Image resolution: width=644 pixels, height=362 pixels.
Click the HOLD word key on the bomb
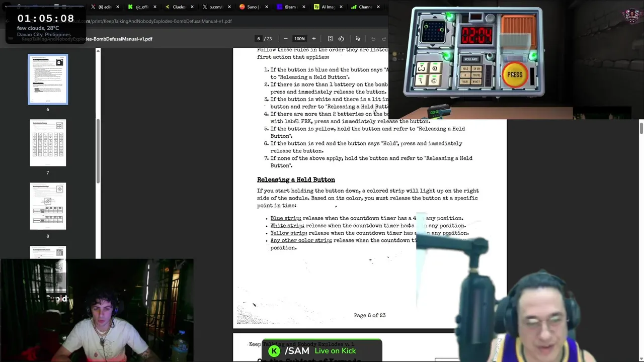[x=465, y=68]
